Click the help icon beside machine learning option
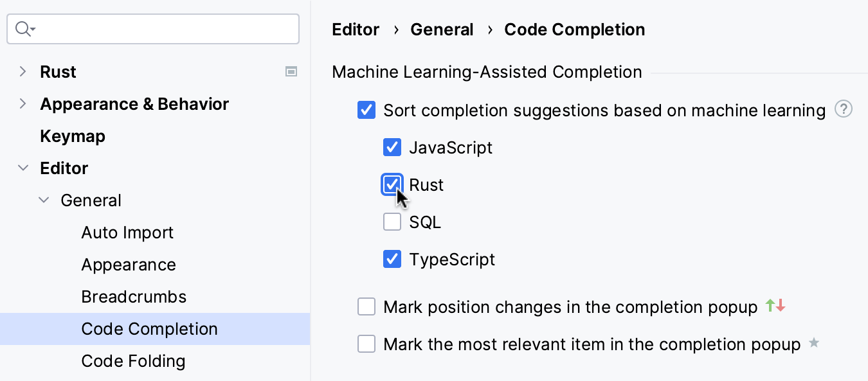Viewport: 868px width, 381px height. point(844,110)
